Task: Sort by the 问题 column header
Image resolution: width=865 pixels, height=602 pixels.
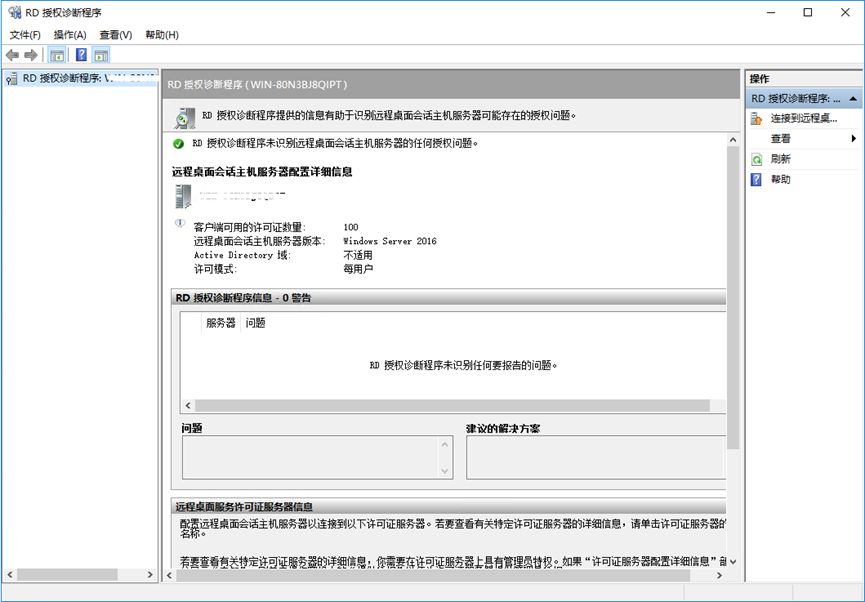Action: pyautogui.click(x=256, y=322)
